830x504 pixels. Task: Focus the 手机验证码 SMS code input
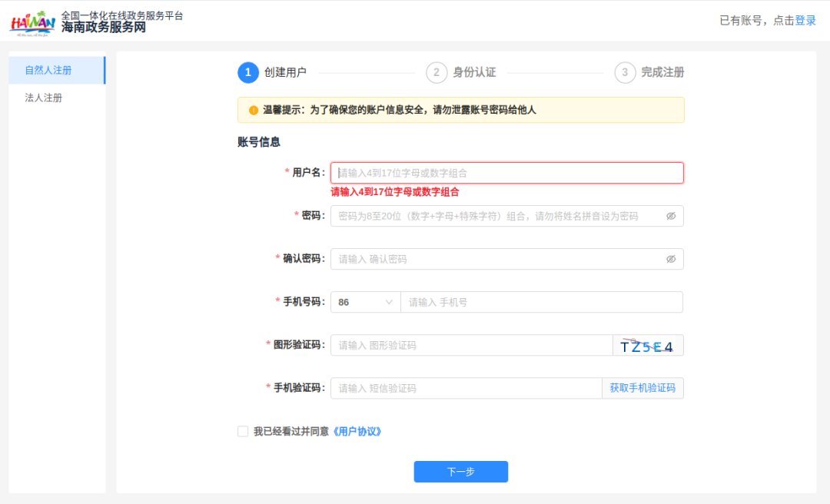(x=466, y=388)
